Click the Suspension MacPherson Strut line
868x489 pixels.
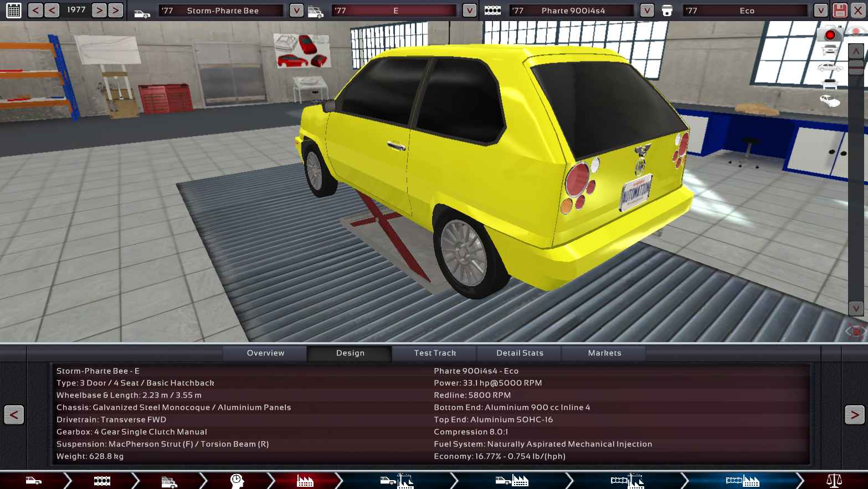[162, 444]
